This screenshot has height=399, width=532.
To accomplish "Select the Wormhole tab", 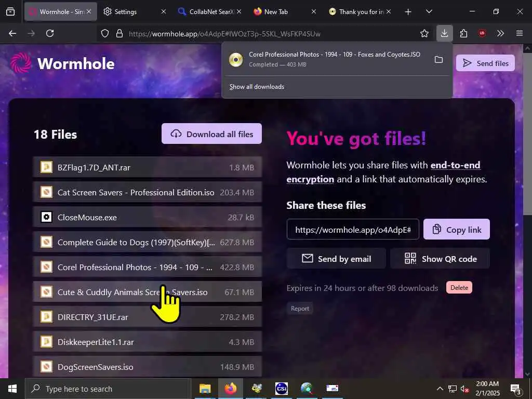I will pos(60,11).
